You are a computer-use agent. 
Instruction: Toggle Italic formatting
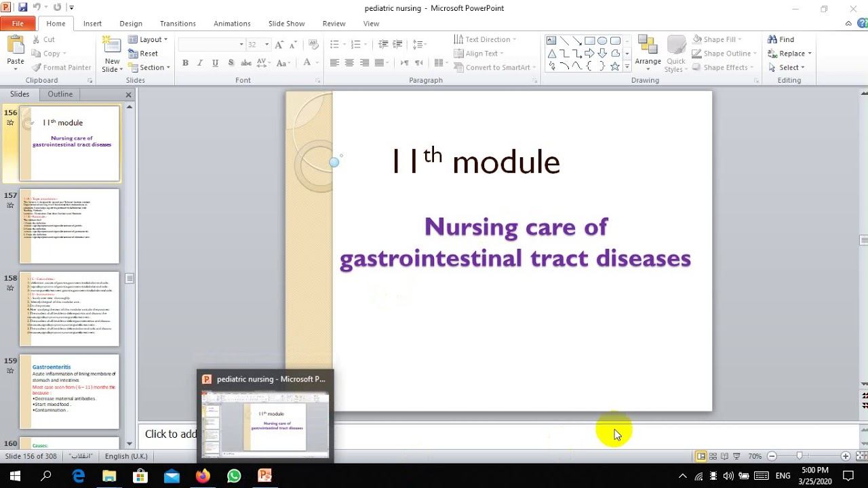click(200, 62)
